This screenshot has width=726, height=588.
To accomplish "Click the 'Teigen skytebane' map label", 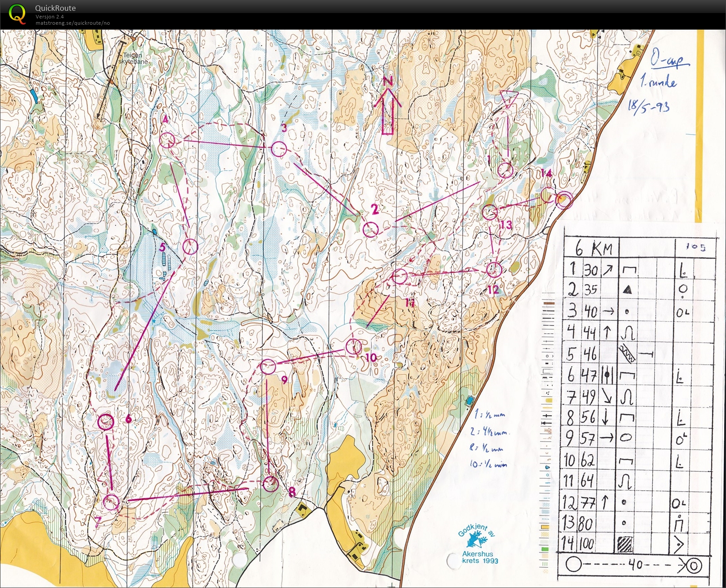I will [133, 59].
